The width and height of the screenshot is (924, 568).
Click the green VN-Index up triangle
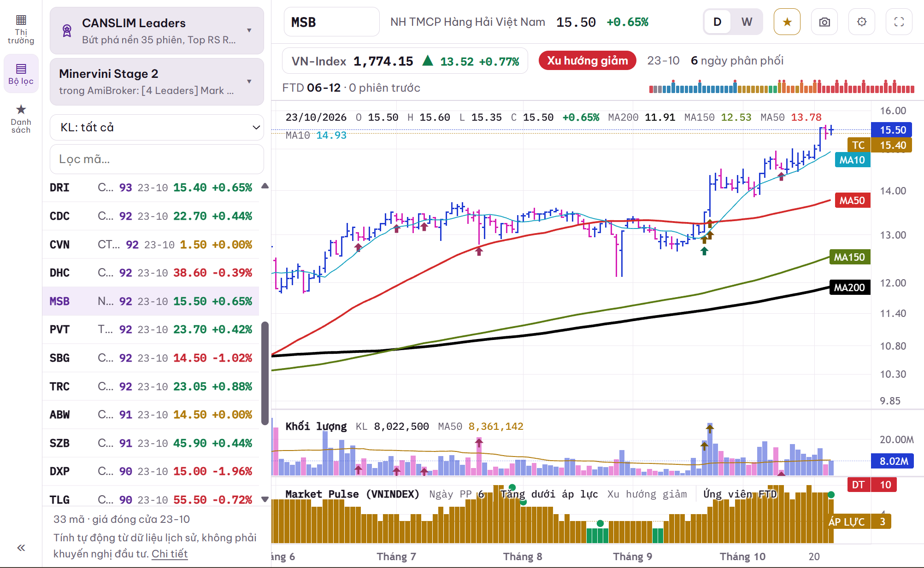(x=428, y=60)
